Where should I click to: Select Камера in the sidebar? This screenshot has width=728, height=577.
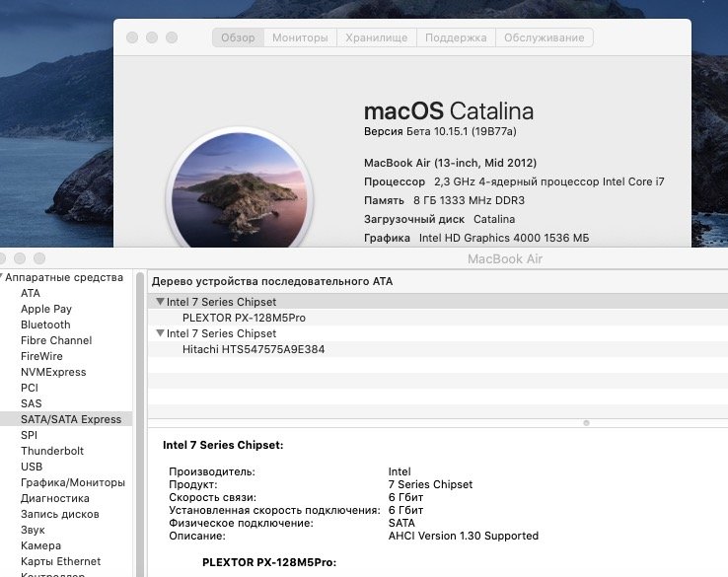coord(40,545)
